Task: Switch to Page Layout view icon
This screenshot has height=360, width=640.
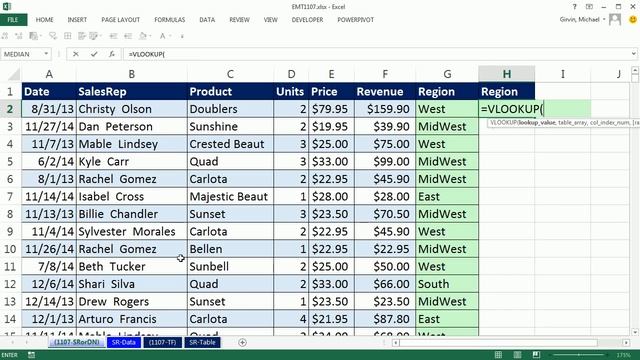Action: point(517,355)
